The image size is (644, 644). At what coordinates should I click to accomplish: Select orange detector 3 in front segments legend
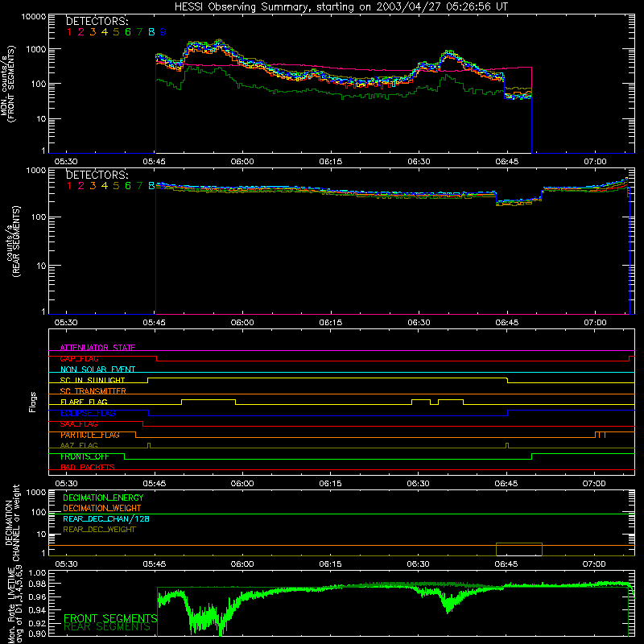[x=93, y=32]
